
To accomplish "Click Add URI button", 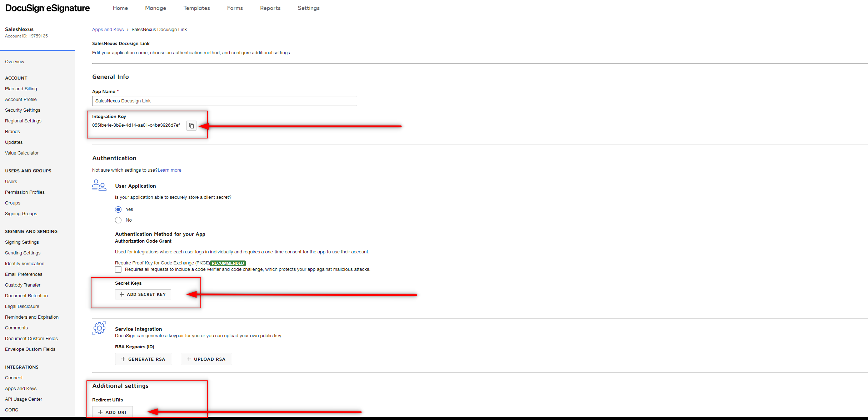I will (113, 412).
